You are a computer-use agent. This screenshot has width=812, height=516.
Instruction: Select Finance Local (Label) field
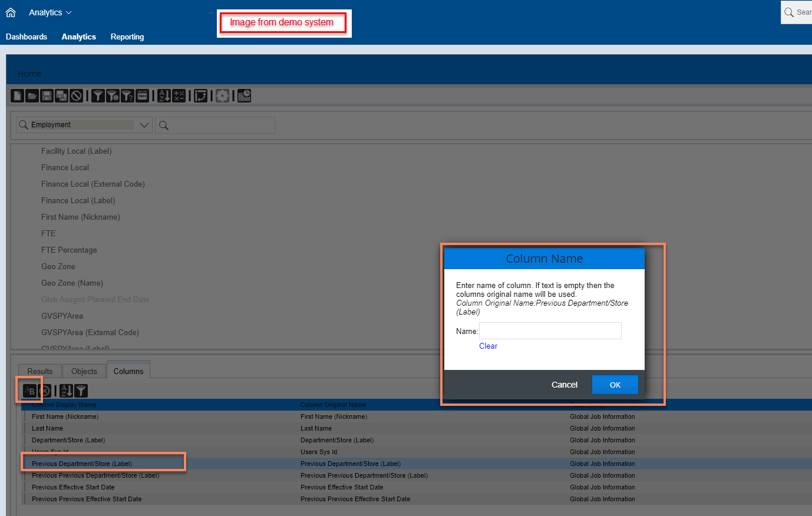(78, 200)
